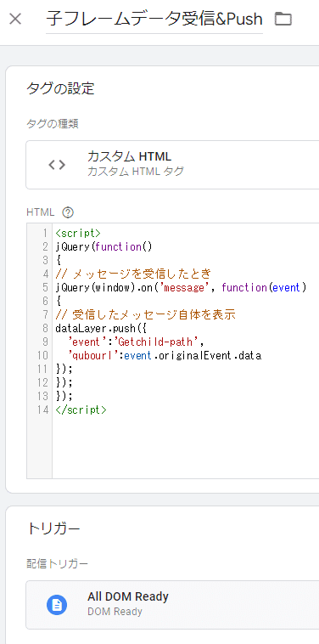
Task: Edit the tag name 子フレームデータ受信&Push
Action: pos(154,19)
